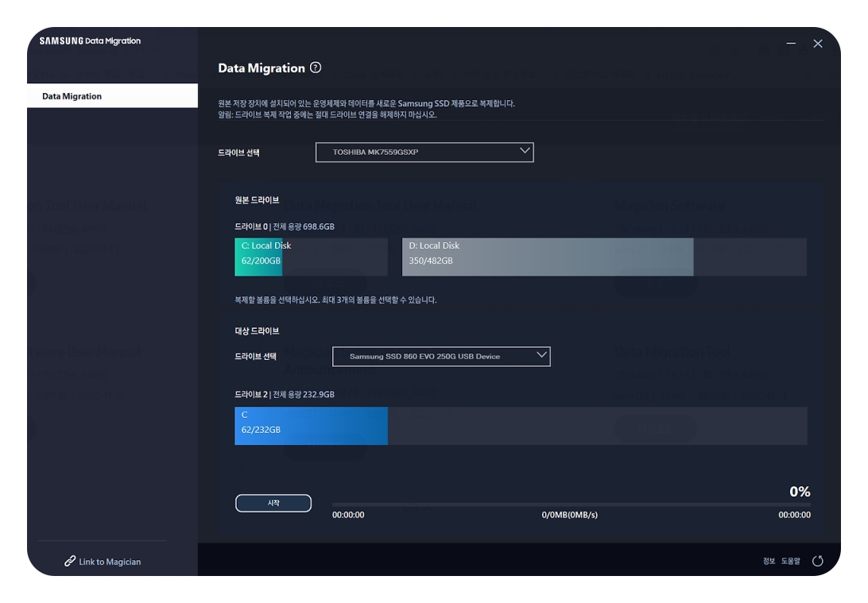Click the 드라이브 0 전체 용량 698.6GB label

click(285, 226)
